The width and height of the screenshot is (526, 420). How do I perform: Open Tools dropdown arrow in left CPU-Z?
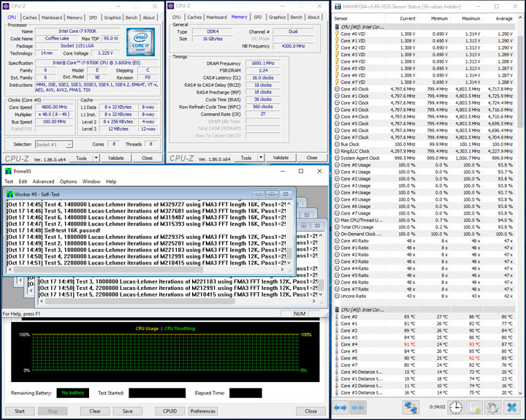[x=94, y=158]
